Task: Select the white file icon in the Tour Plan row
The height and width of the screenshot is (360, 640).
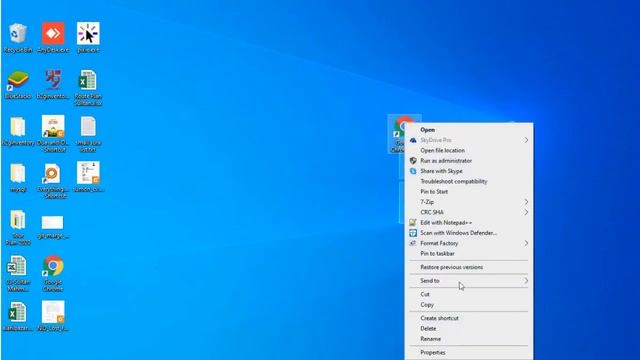Action: click(x=53, y=222)
